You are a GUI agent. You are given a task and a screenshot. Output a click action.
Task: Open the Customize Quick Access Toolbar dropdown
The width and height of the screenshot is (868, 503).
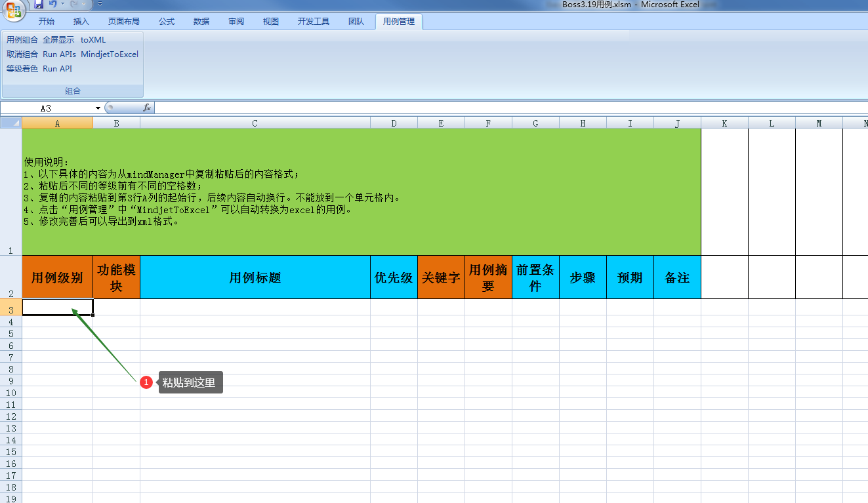click(100, 5)
